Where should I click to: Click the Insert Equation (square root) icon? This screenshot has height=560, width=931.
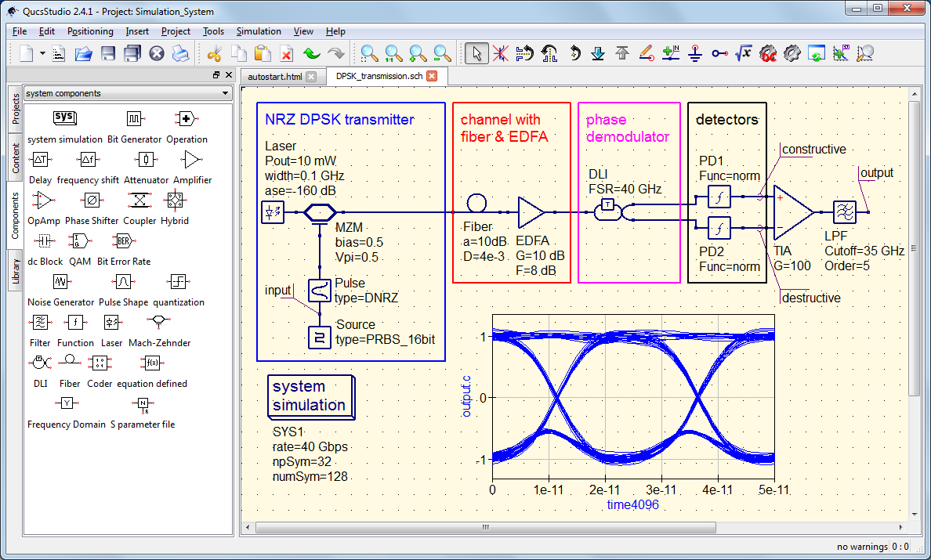[744, 53]
